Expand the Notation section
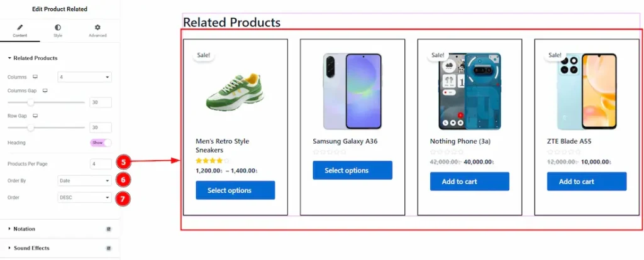The width and height of the screenshot is (644, 260). [24, 229]
